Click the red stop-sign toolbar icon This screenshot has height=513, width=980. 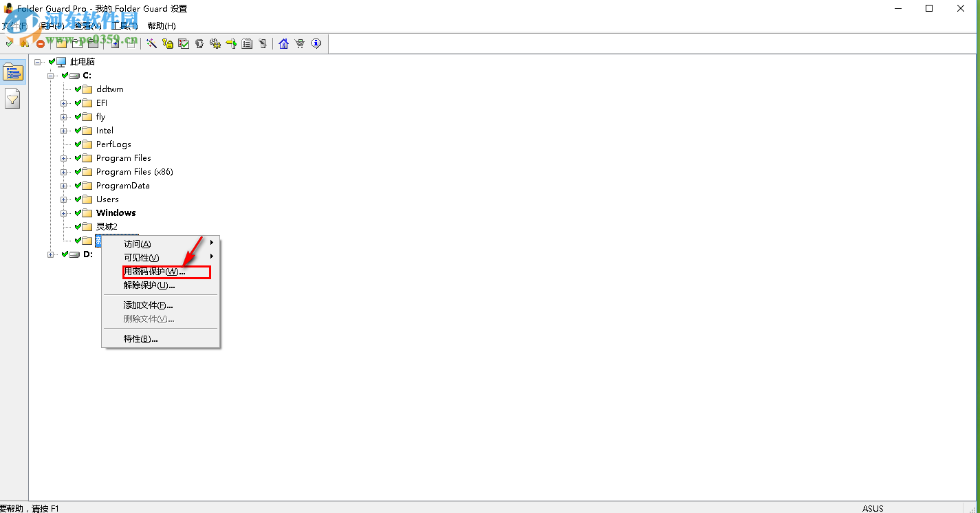point(41,44)
